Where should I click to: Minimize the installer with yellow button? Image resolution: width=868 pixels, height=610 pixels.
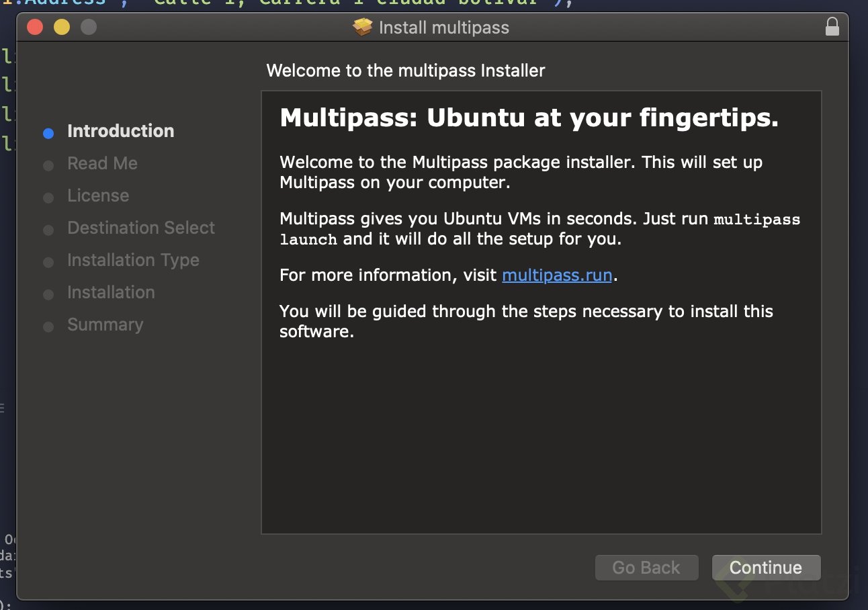[x=62, y=28]
